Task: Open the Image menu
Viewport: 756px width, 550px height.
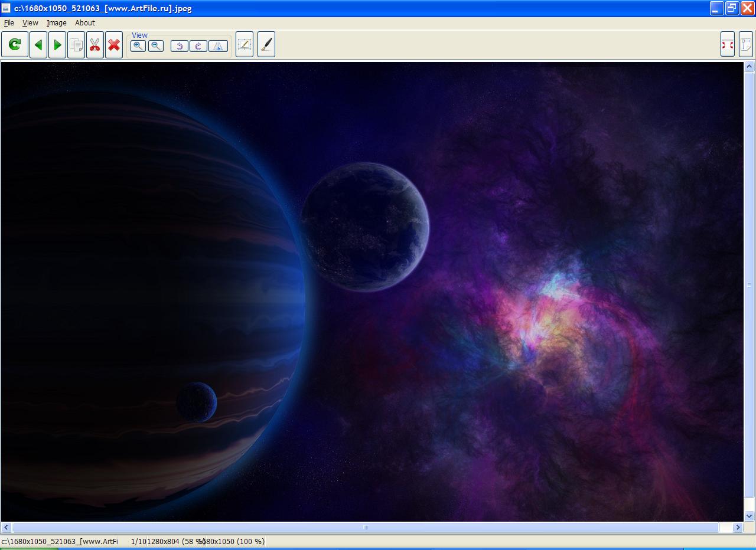Action: click(57, 23)
